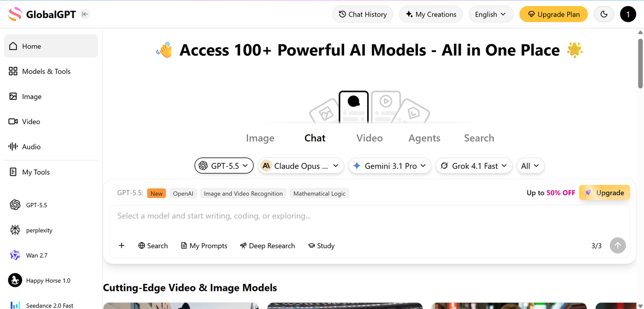Screen dimensions: 644x309
Task: Click the Upgrade button with 50% OFF
Action: tap(604, 193)
